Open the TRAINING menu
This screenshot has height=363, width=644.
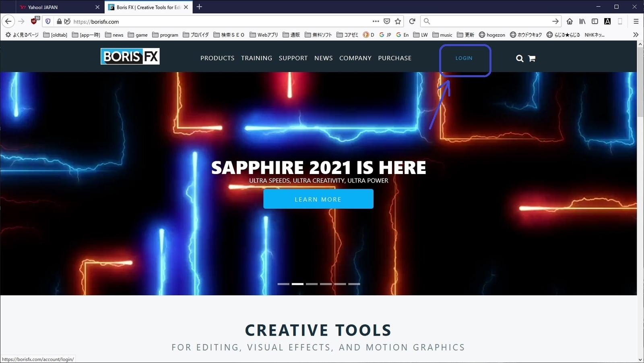257,58
